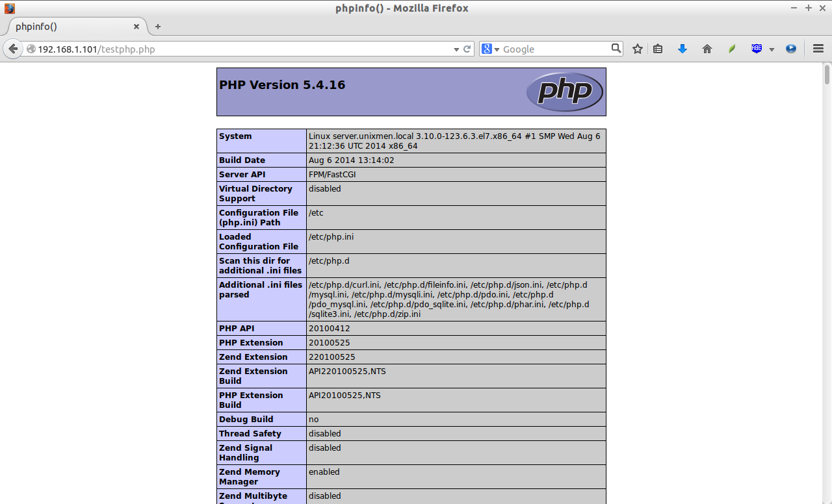Click the site identity globe icon
The height and width of the screenshot is (504, 832).
click(31, 49)
